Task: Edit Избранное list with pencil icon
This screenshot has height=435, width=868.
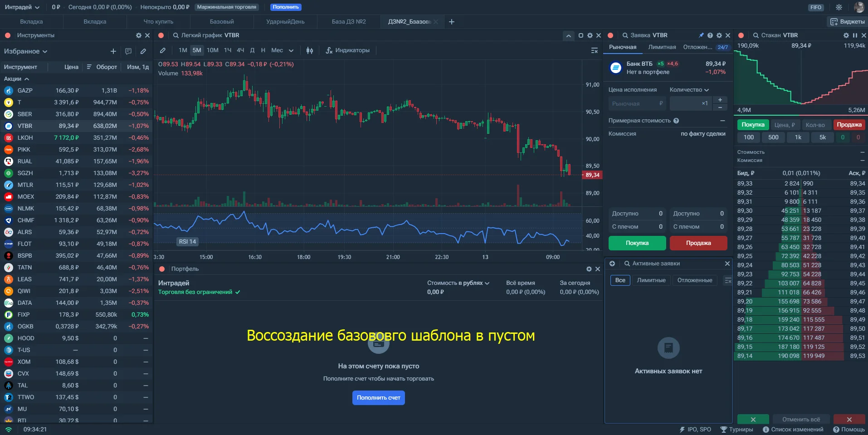Action: click(143, 51)
